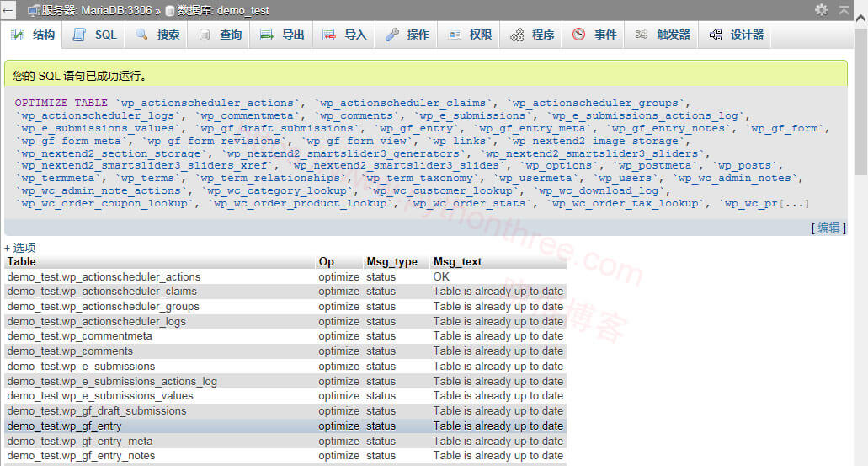Viewport: 868px width, 466px height.
Task: Select row demo_test.wp_e_submissions_values
Action: 285,396
